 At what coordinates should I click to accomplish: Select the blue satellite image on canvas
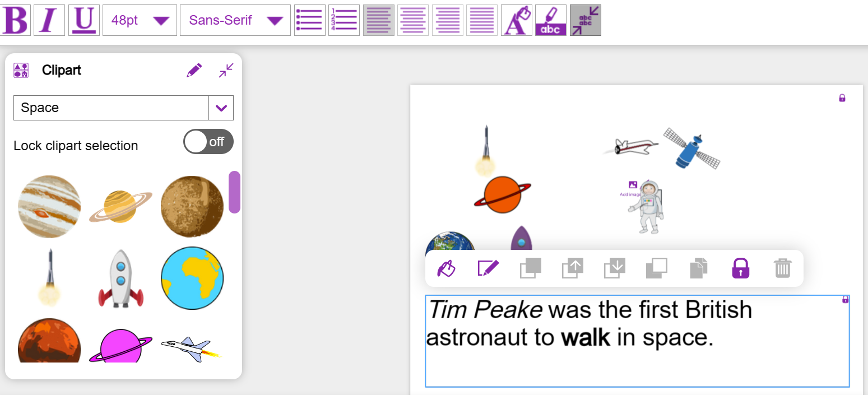(x=691, y=148)
